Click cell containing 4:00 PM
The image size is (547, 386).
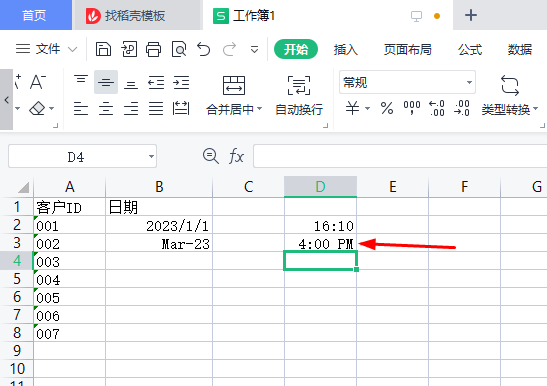320,243
